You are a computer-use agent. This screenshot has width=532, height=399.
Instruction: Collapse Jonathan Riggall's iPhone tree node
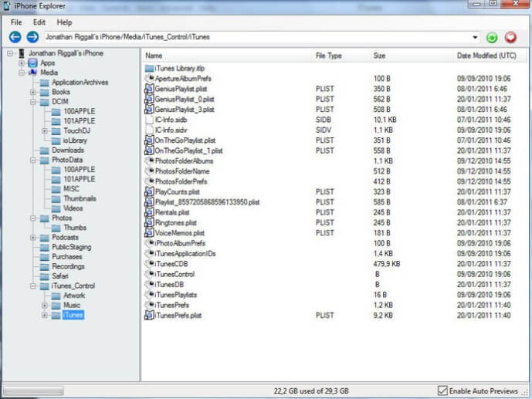10,53
